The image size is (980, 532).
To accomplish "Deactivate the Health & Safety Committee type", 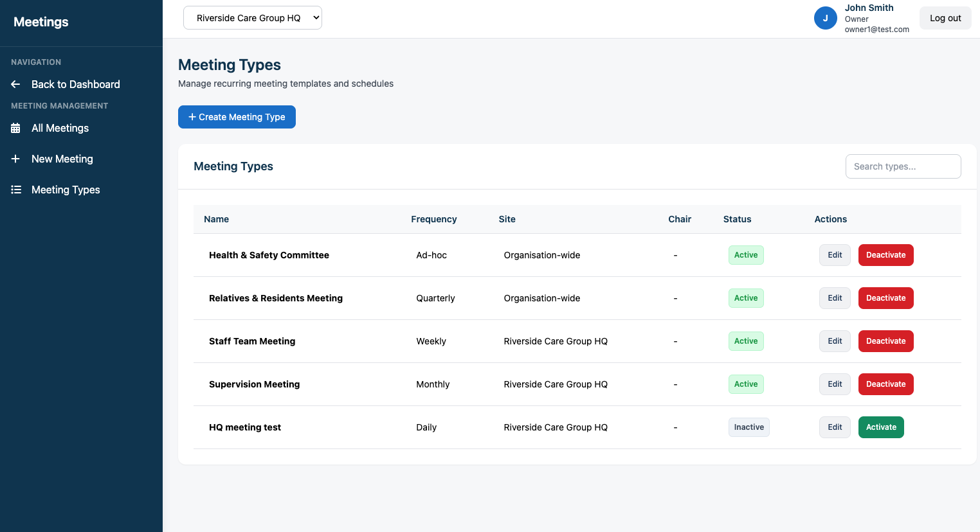I will [885, 255].
